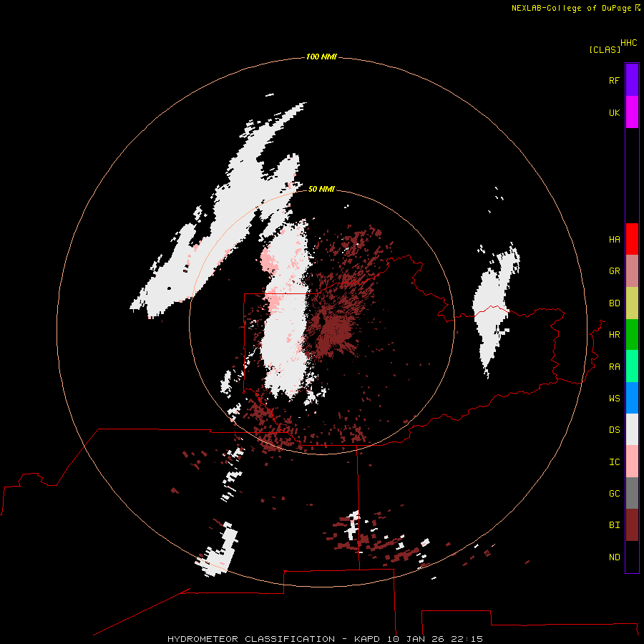Click the RA legend label
Image resolution: width=644 pixels, height=644 pixels.
click(x=614, y=366)
